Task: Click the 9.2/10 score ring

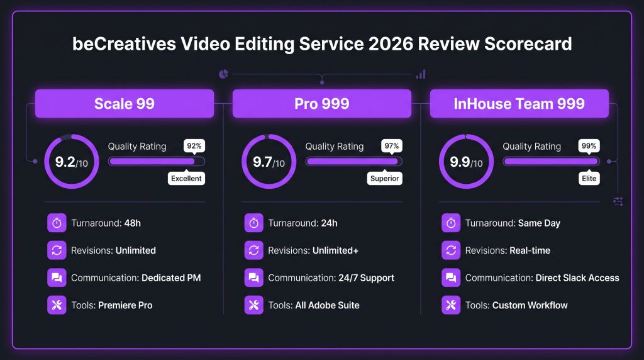Action: tap(72, 162)
